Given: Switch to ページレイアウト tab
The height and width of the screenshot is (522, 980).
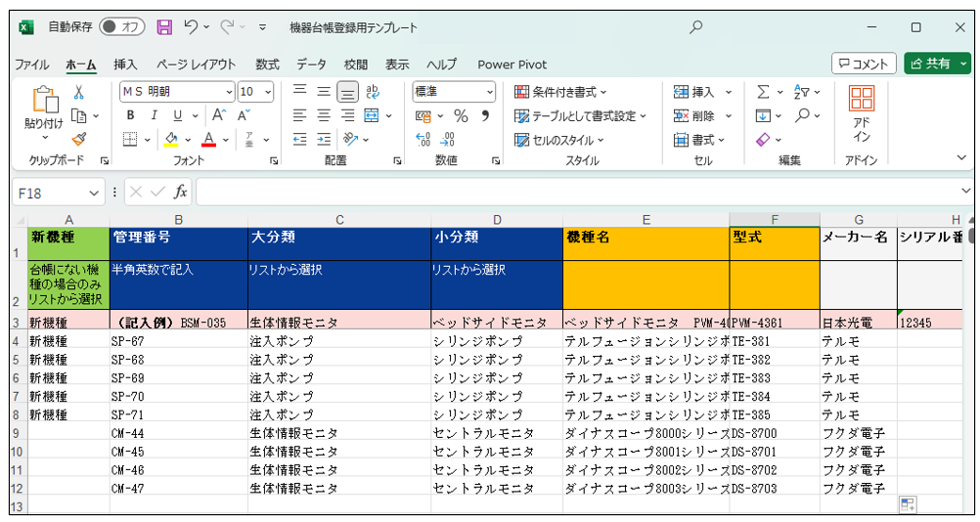Looking at the screenshot, I should coord(196,65).
